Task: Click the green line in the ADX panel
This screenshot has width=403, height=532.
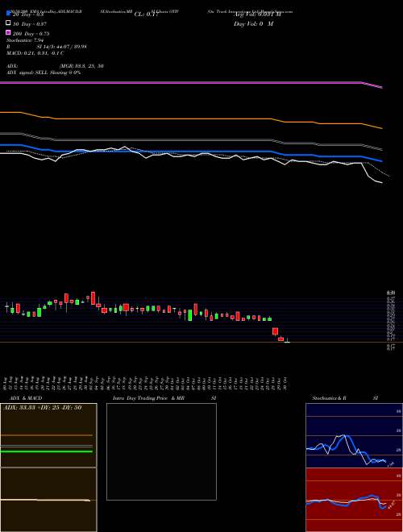Action: point(47,451)
